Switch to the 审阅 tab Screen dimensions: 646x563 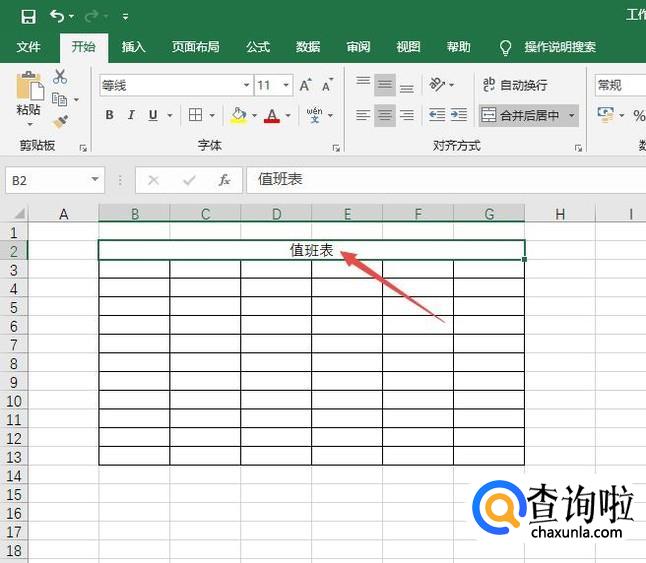pyautogui.click(x=358, y=47)
